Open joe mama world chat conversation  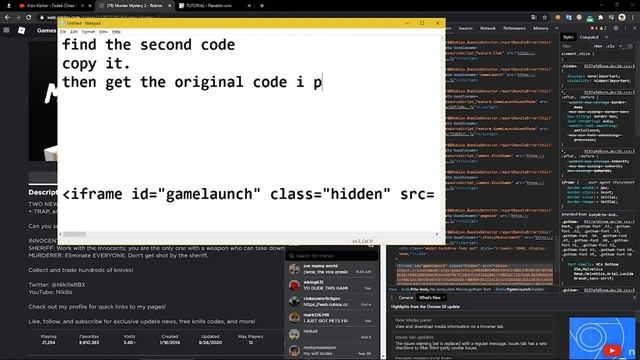tap(332, 269)
